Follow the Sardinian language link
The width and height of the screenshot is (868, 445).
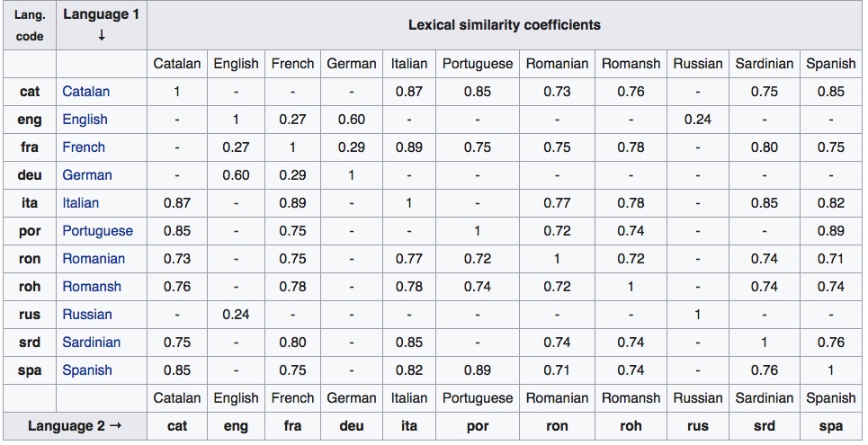pos(91,342)
